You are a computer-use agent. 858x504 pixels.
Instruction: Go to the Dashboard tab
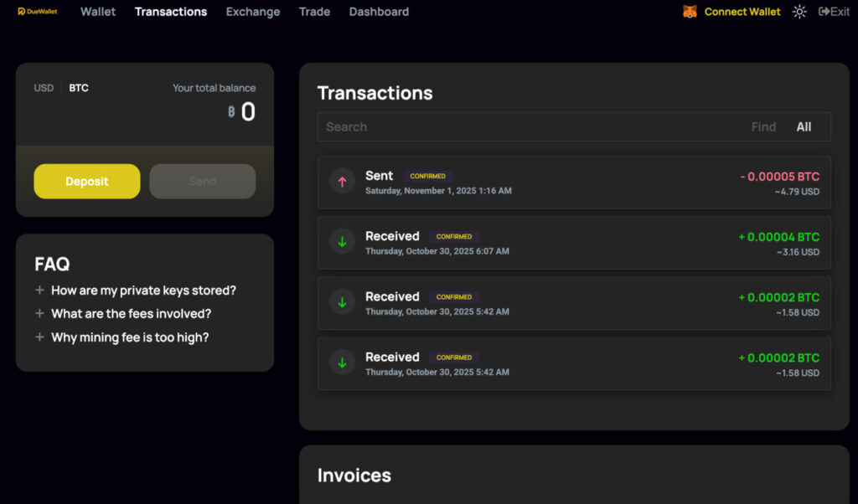pos(379,12)
